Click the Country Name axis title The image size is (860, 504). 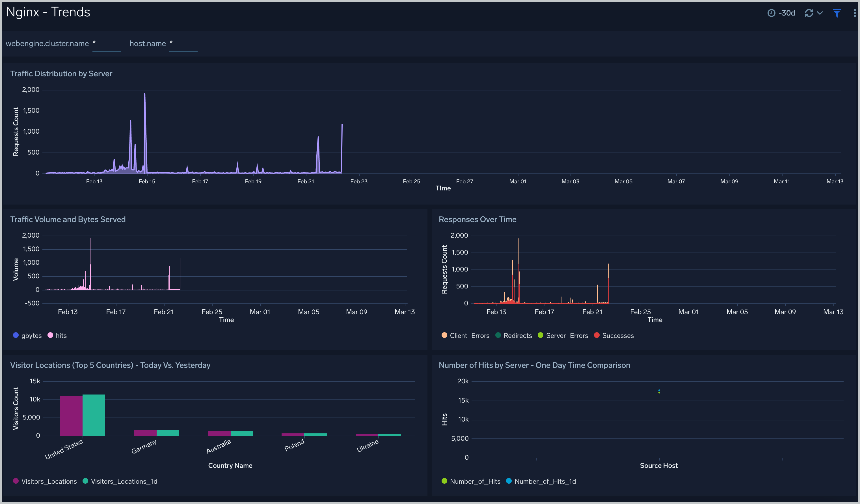click(230, 466)
